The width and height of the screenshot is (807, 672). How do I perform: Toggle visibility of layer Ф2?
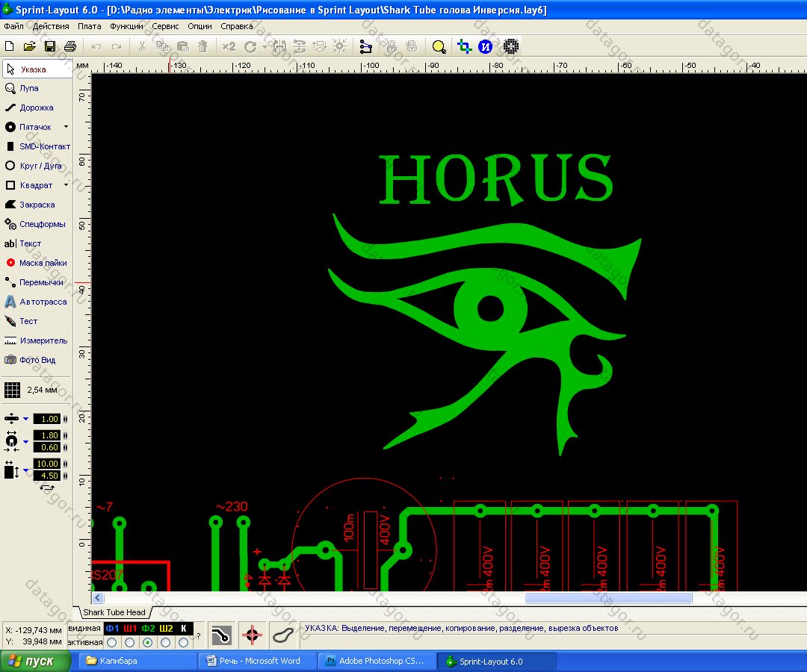(x=148, y=628)
